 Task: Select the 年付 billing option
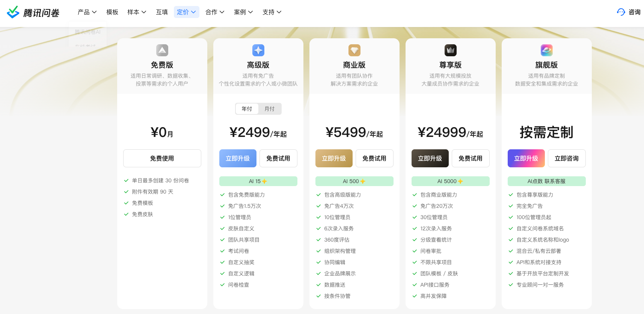[247, 109]
